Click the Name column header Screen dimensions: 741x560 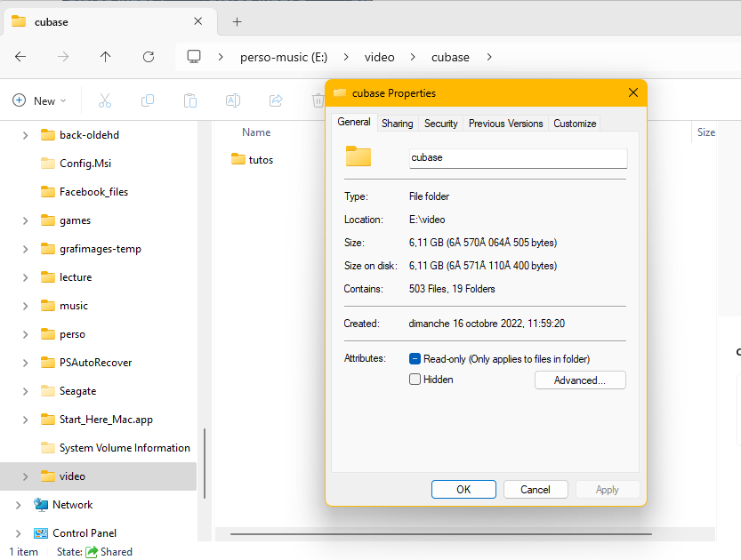256,132
